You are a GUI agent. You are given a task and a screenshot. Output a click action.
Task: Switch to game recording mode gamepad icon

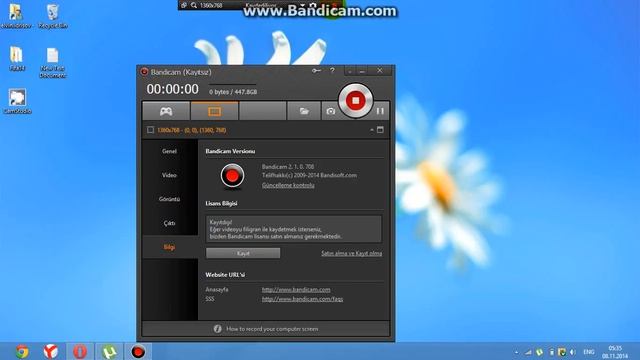pos(166,111)
